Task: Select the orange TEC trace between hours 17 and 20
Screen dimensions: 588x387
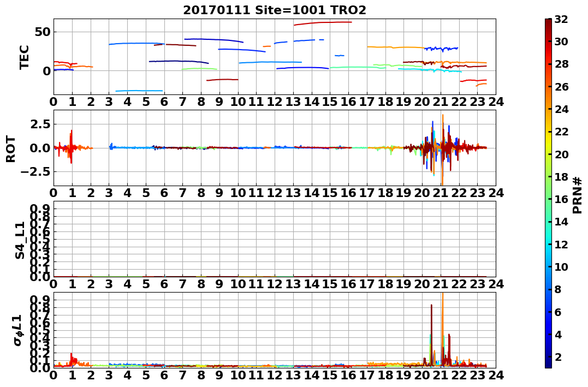Action: 396,47
